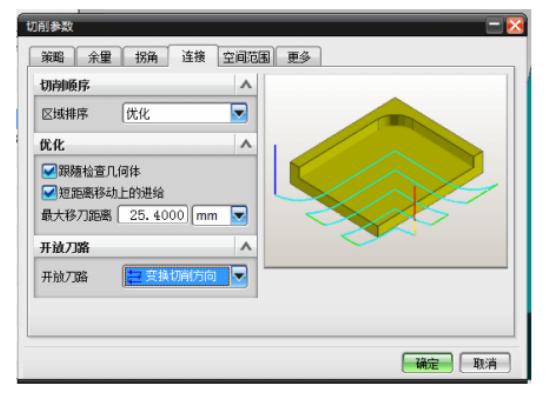The width and height of the screenshot is (549, 393).
Task: Click the 确定 button
Action: 427,363
